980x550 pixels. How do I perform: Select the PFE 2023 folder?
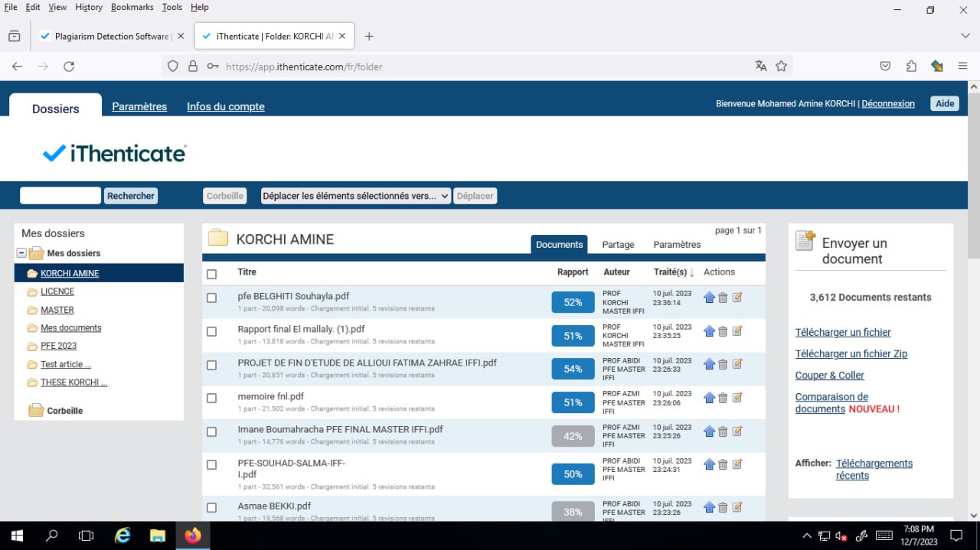[58, 346]
